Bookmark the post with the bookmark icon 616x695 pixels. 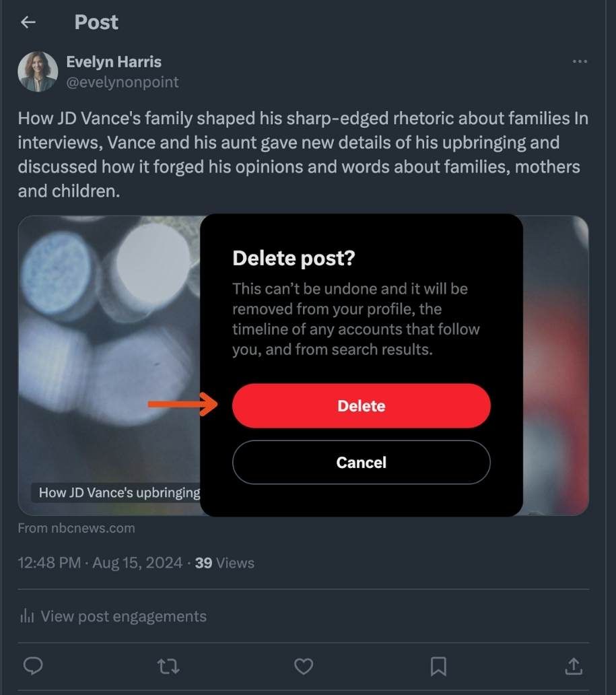438,666
